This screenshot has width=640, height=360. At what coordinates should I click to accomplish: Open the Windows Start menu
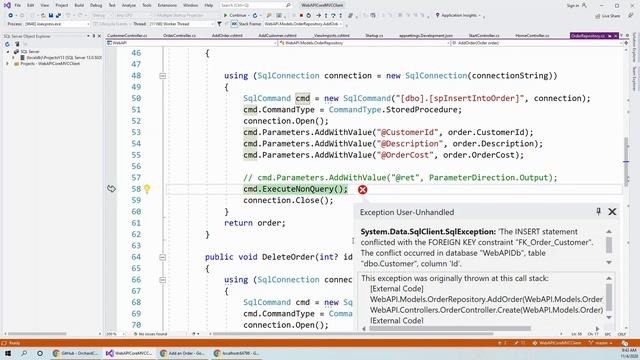[8, 353]
